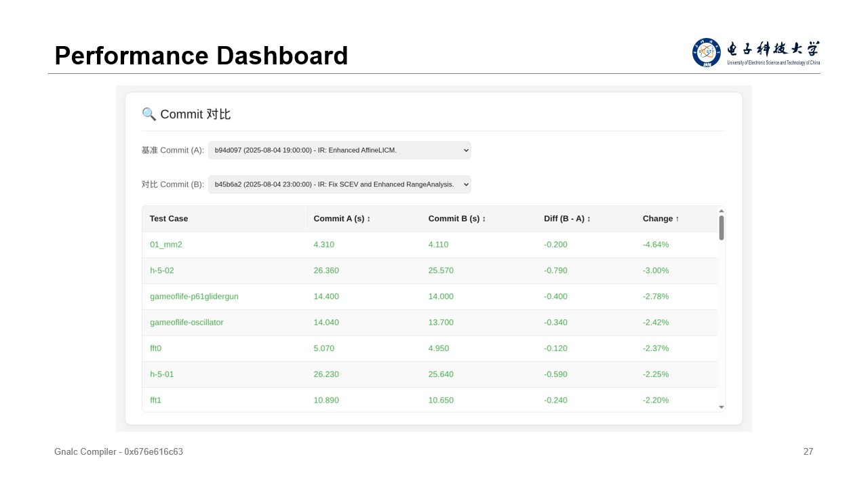Select the fft0 test case

[155, 348]
